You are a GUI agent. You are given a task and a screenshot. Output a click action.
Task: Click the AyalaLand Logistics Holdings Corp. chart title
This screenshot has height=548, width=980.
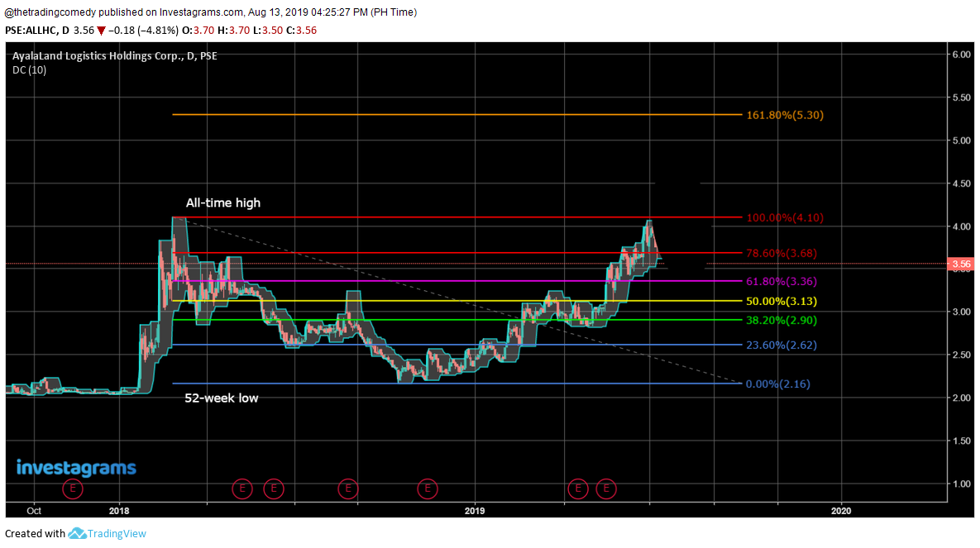click(115, 55)
